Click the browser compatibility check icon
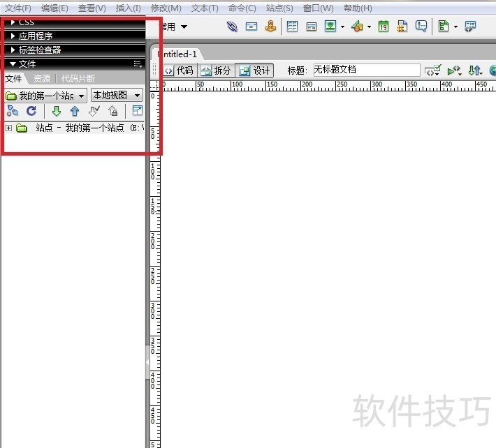Viewport: 496px width, 448px height. tap(454, 70)
